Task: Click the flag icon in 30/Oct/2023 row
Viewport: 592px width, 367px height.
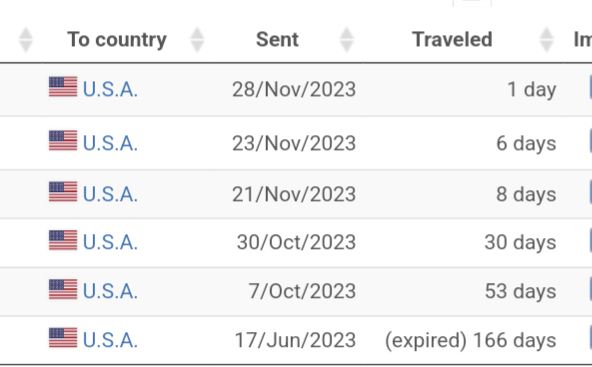Action: 63,240
